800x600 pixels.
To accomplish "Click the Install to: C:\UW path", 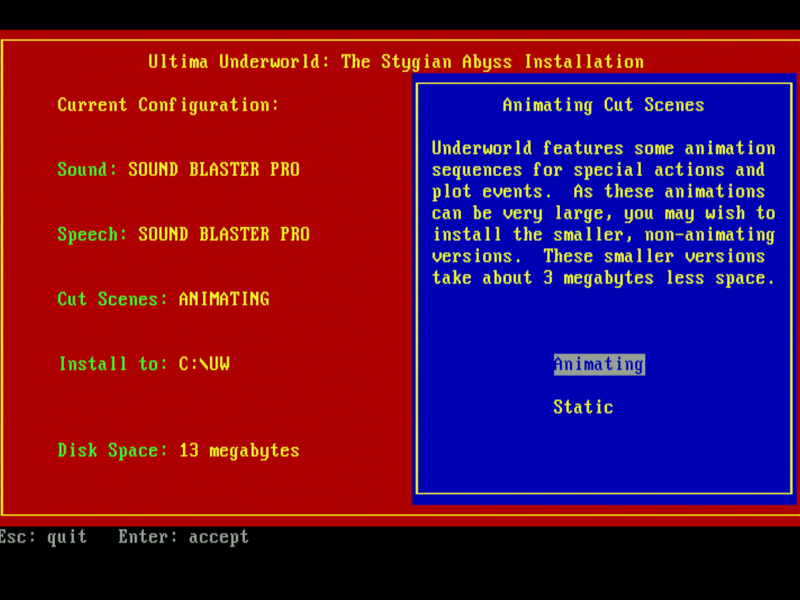I will pos(144,363).
